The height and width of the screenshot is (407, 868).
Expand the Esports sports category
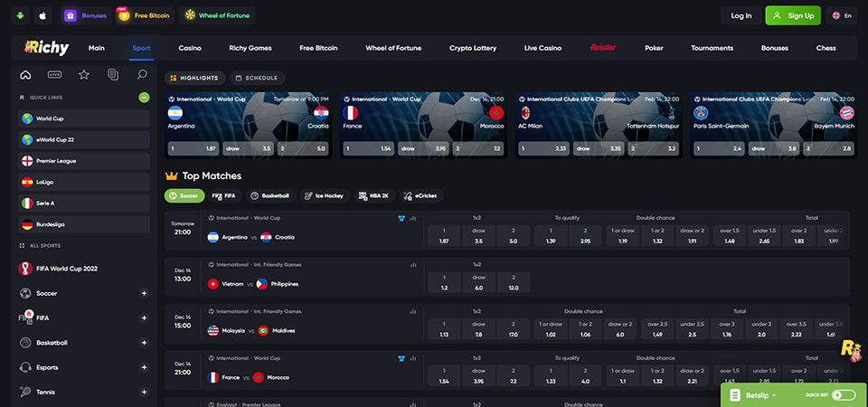click(x=144, y=367)
